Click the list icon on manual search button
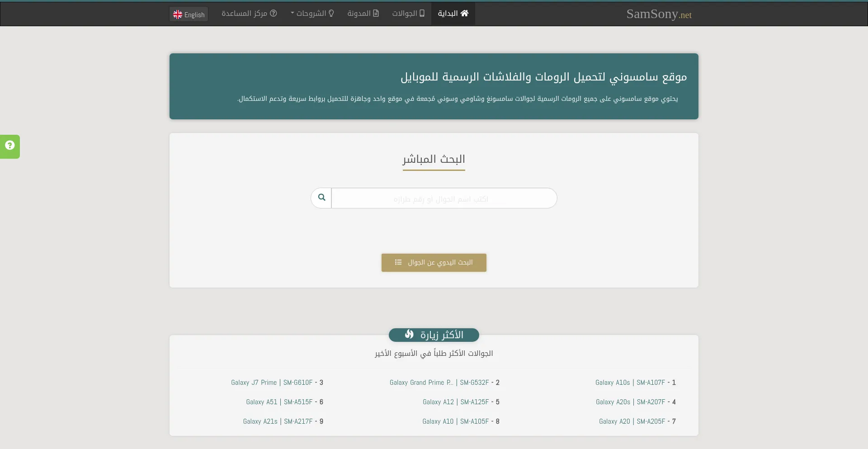This screenshot has width=868, height=449. [x=398, y=262]
